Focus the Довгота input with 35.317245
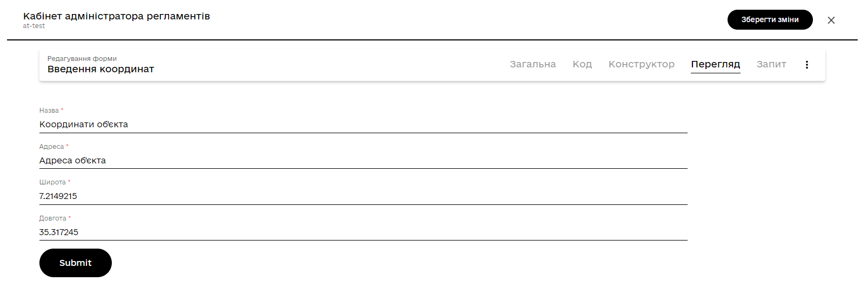This screenshot has width=868, height=302. (363, 232)
